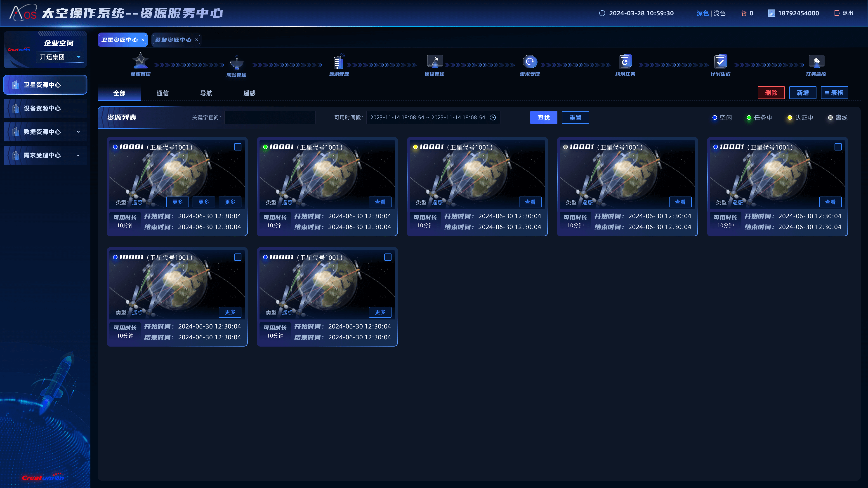The width and height of the screenshot is (868, 488).
Task: Tick the checkbox on the first satellite card
Action: point(238,147)
